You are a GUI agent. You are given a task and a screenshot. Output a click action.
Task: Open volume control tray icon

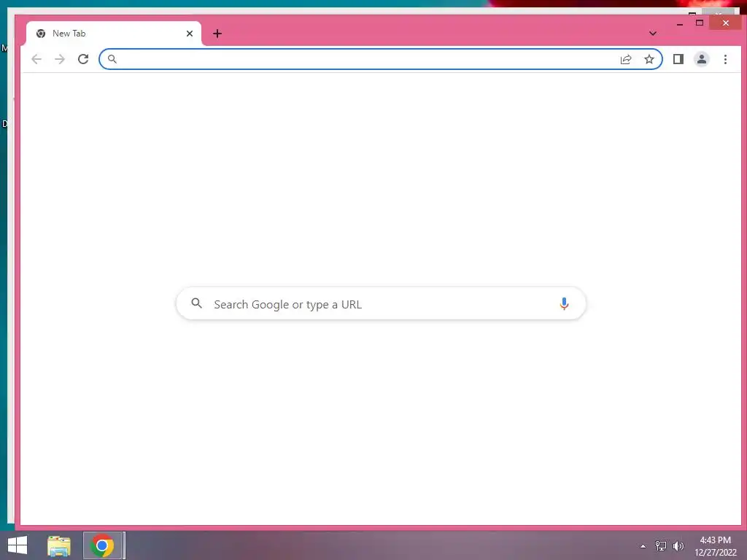click(678, 546)
